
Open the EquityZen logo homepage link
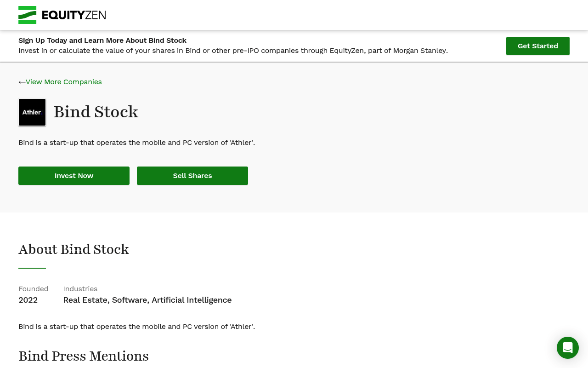[62, 15]
